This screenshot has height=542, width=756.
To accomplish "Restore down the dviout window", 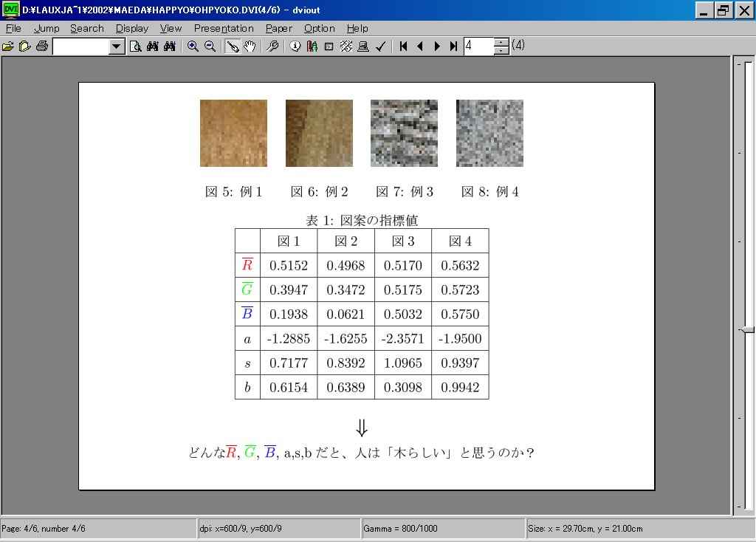I will [x=723, y=10].
